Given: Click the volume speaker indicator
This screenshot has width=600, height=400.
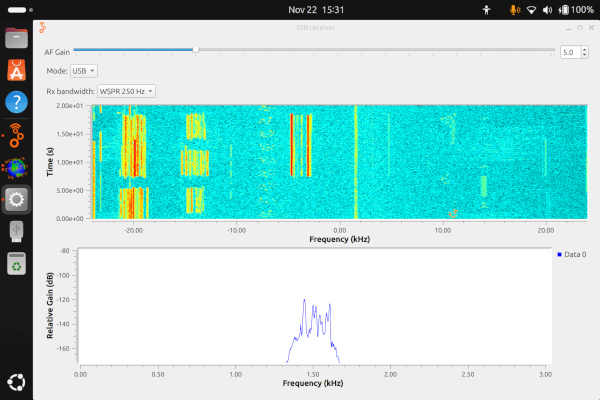Looking at the screenshot, I should click(x=547, y=10).
